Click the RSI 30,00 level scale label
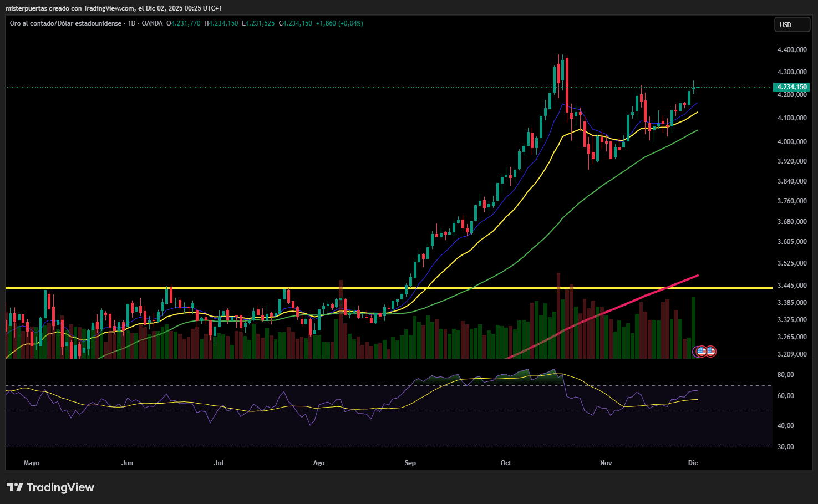Screen dimensions: 818x504 point(785,447)
